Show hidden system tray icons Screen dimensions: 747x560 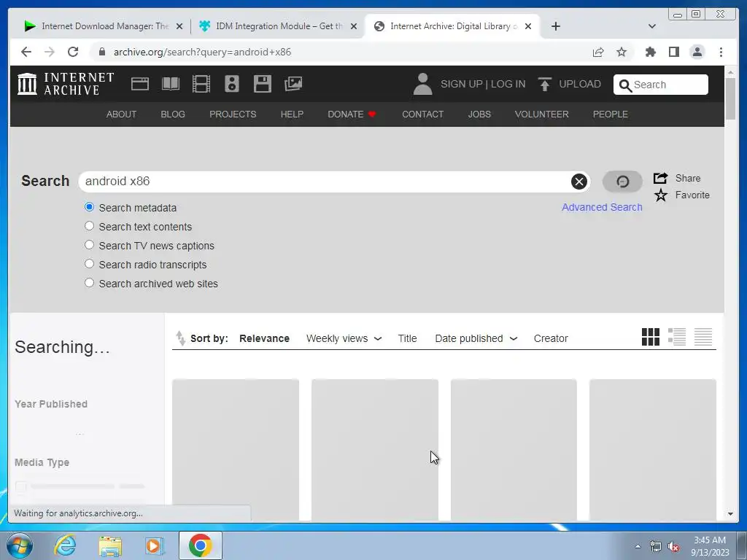coord(638,546)
